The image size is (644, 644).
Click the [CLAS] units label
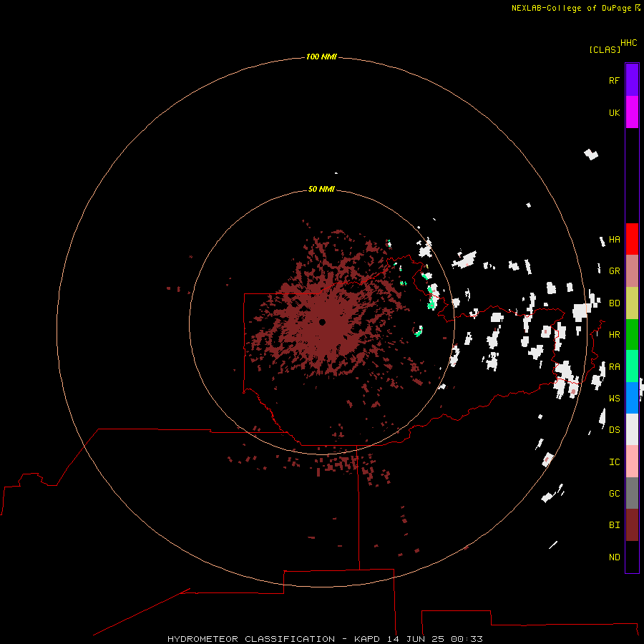click(x=605, y=49)
